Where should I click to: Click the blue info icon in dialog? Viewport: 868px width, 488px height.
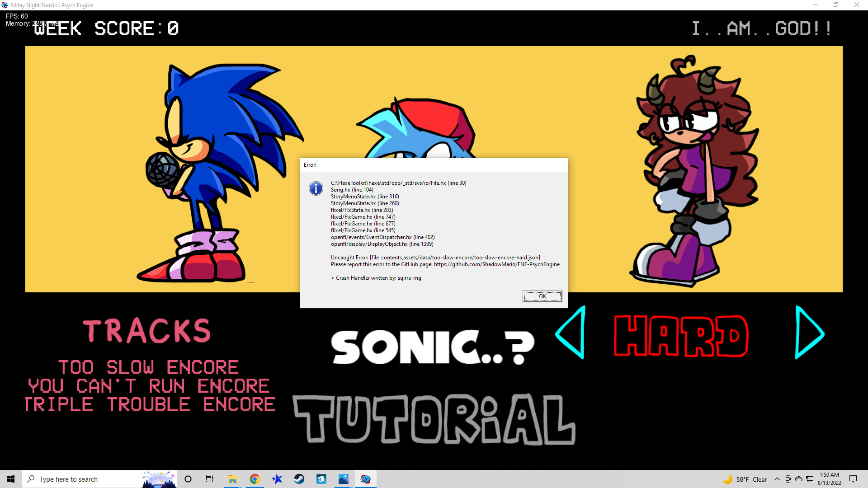pyautogui.click(x=316, y=188)
